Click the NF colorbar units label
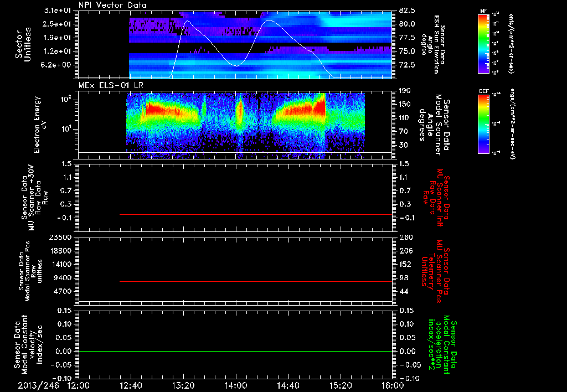 (x=511, y=44)
